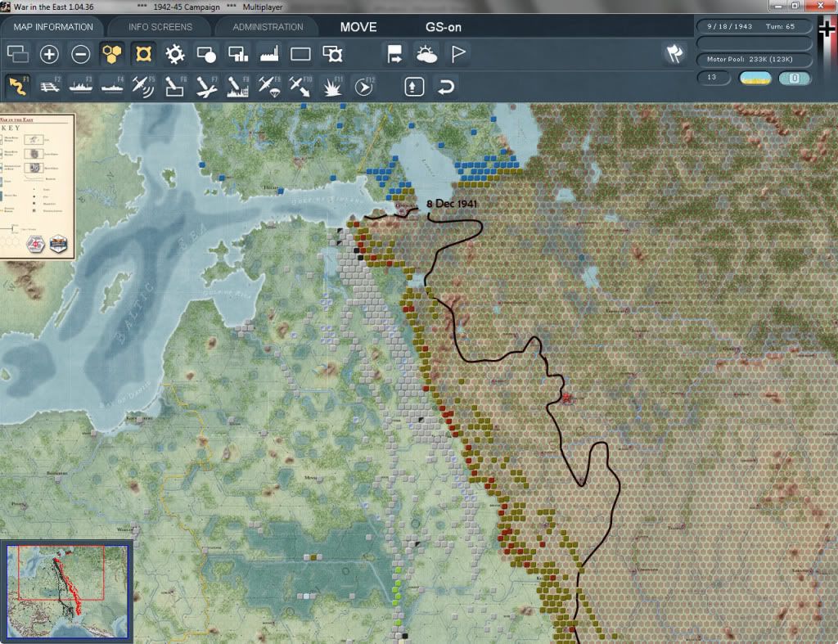Click the empty rectangle toolbar icon
Viewport: 838px width, 644px height.
tap(300, 54)
